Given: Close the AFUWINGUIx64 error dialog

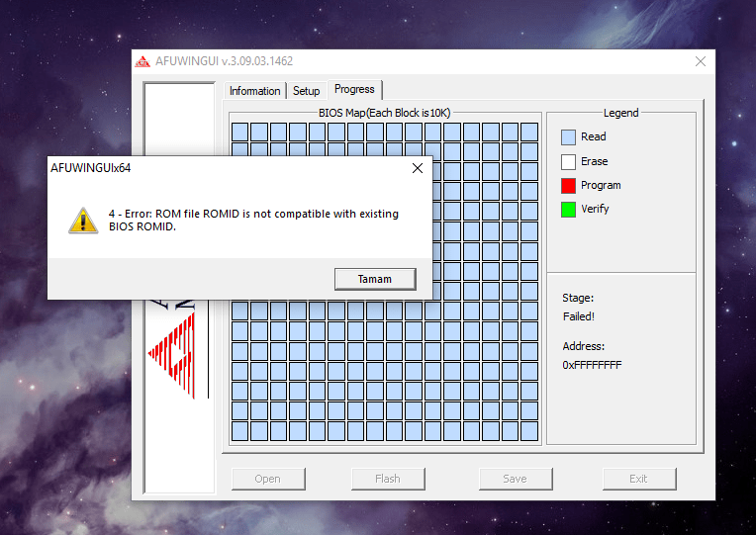Looking at the screenshot, I should tap(418, 168).
